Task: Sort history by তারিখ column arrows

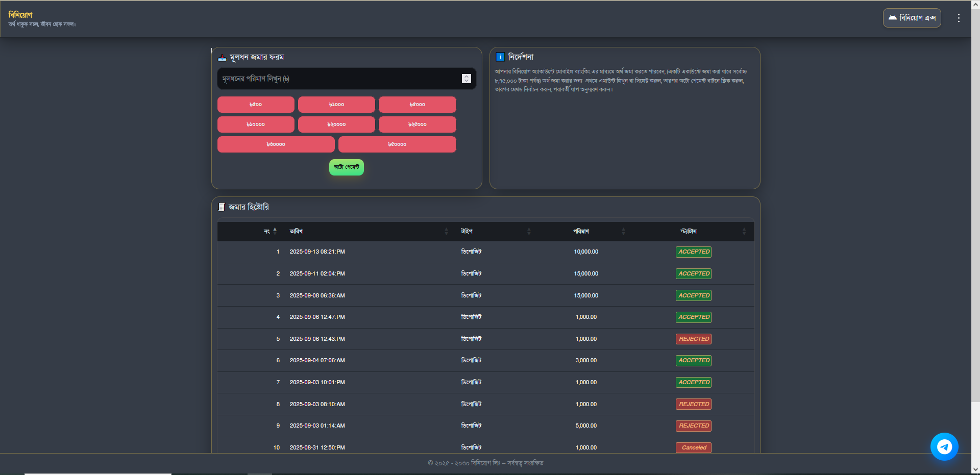Action: [x=446, y=231]
